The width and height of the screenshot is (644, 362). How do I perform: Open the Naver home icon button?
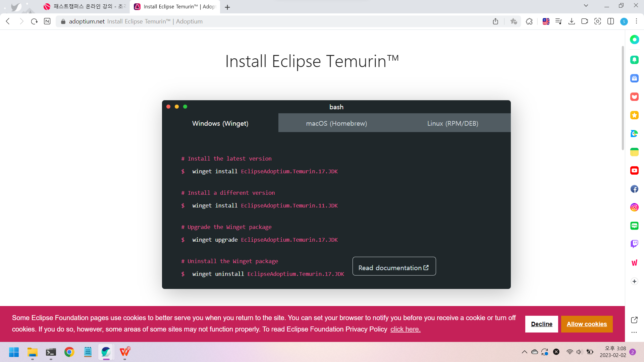click(47, 21)
